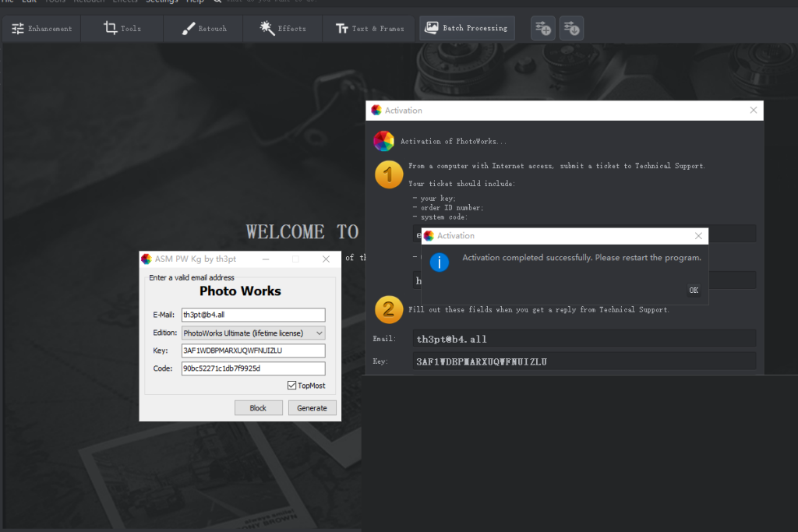Click 'Enter a valid email address' label
This screenshot has height=532, width=798.
tap(192, 278)
